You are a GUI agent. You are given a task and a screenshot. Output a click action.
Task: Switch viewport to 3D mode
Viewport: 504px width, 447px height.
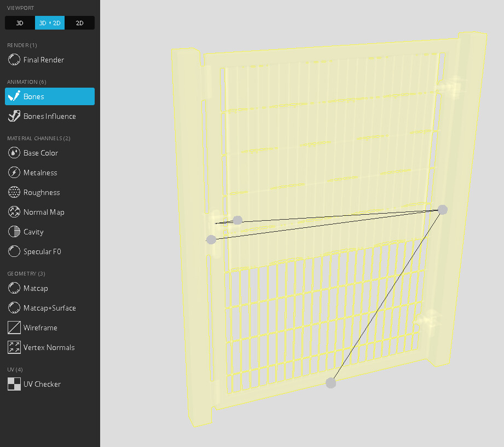point(20,23)
